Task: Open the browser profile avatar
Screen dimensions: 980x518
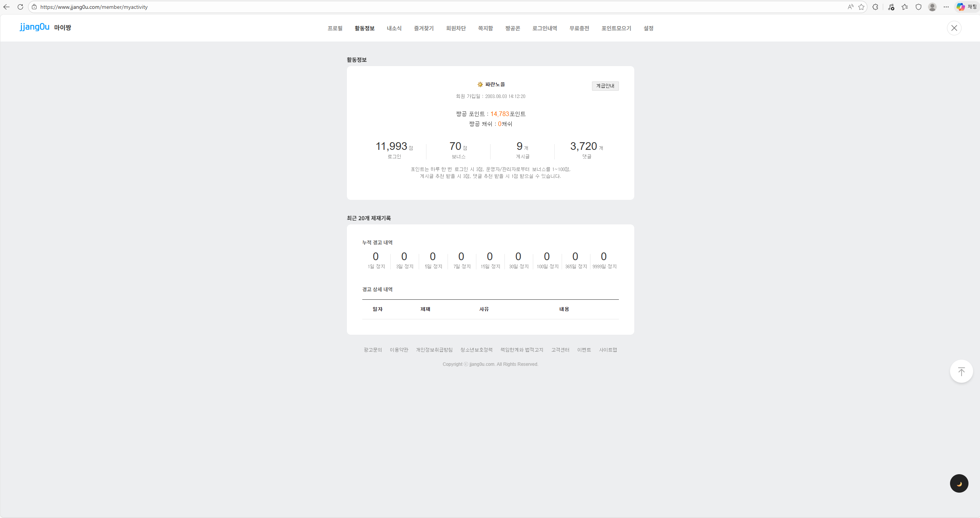Action: pos(932,7)
